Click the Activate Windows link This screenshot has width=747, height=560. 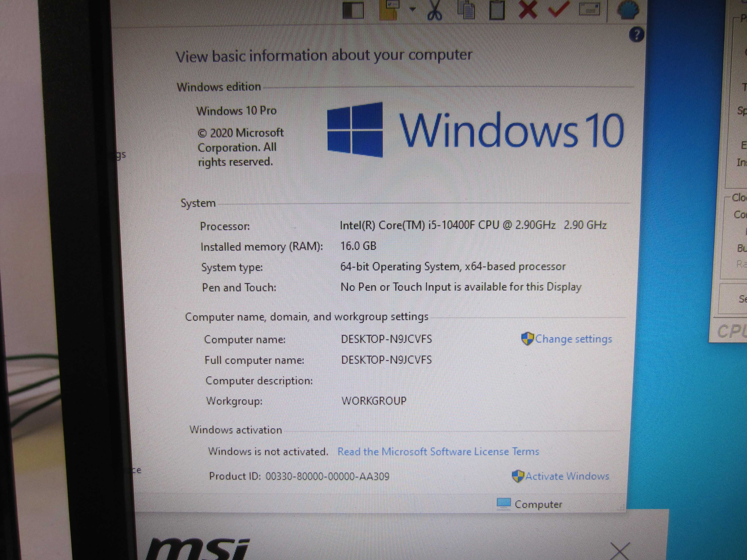point(567,476)
